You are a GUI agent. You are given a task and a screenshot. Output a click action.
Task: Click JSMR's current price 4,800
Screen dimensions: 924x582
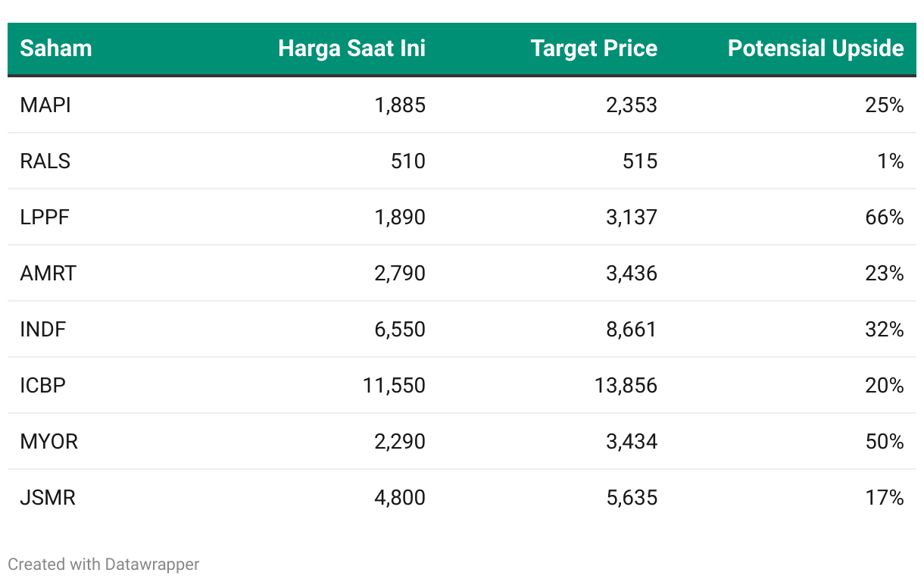click(400, 498)
